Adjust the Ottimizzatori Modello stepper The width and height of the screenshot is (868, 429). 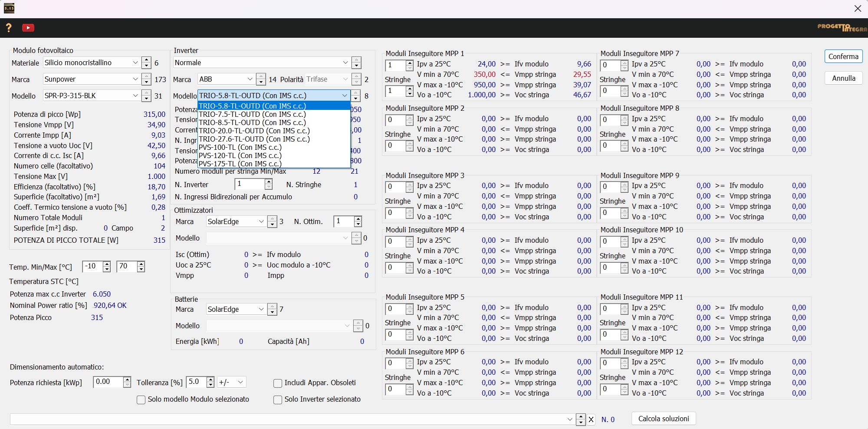point(356,238)
